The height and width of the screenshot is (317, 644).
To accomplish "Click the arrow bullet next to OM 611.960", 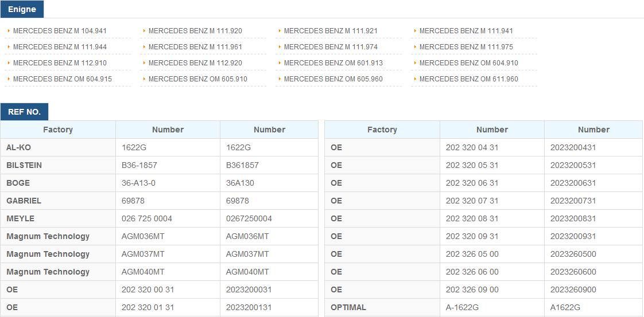I will click(x=415, y=79).
